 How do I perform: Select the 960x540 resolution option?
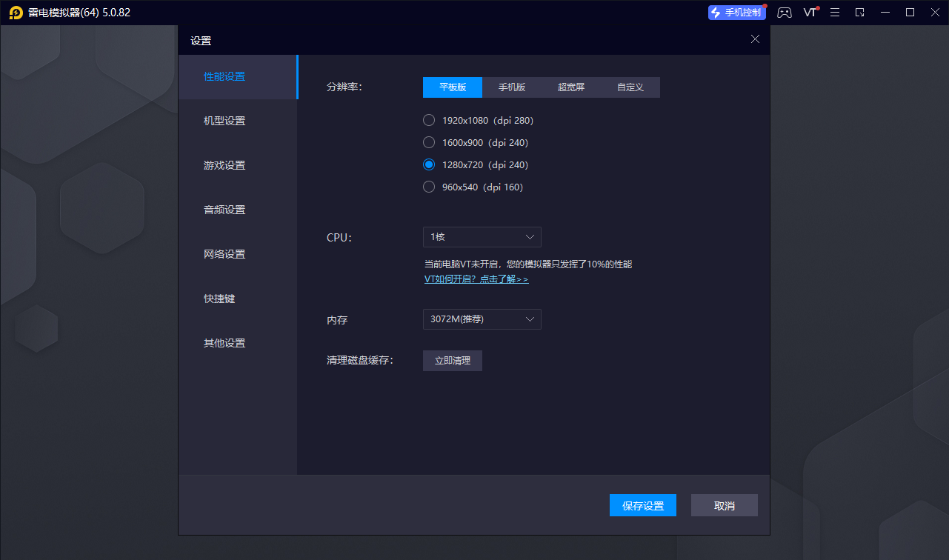coord(428,187)
